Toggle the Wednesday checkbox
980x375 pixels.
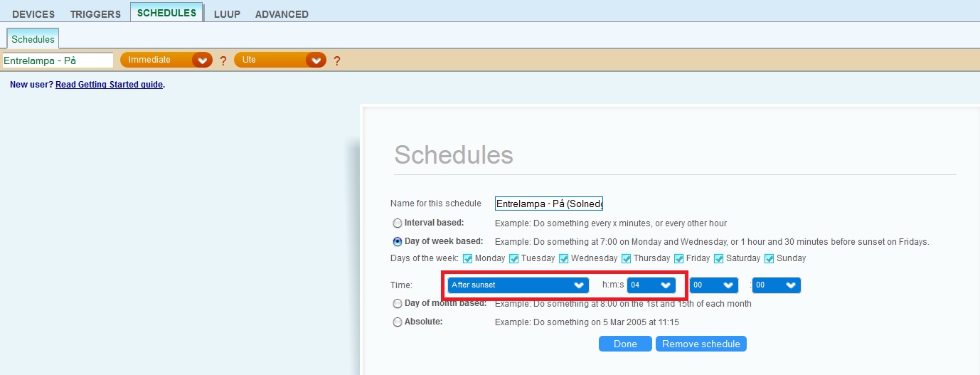[564, 258]
